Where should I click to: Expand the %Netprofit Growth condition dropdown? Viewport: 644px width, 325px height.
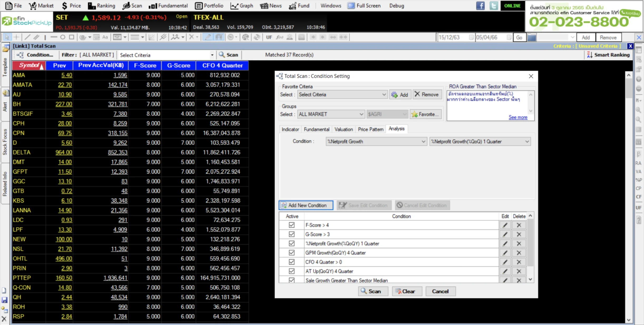point(376,142)
